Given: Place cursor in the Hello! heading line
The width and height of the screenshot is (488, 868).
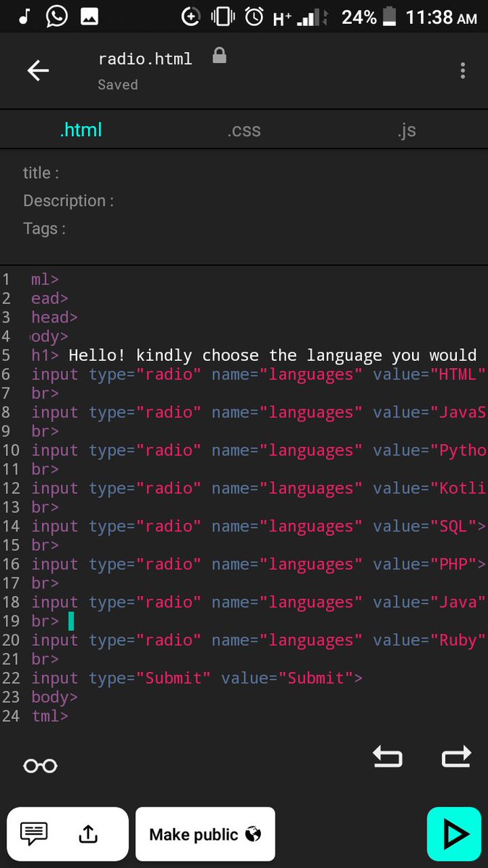Looking at the screenshot, I should tap(273, 355).
